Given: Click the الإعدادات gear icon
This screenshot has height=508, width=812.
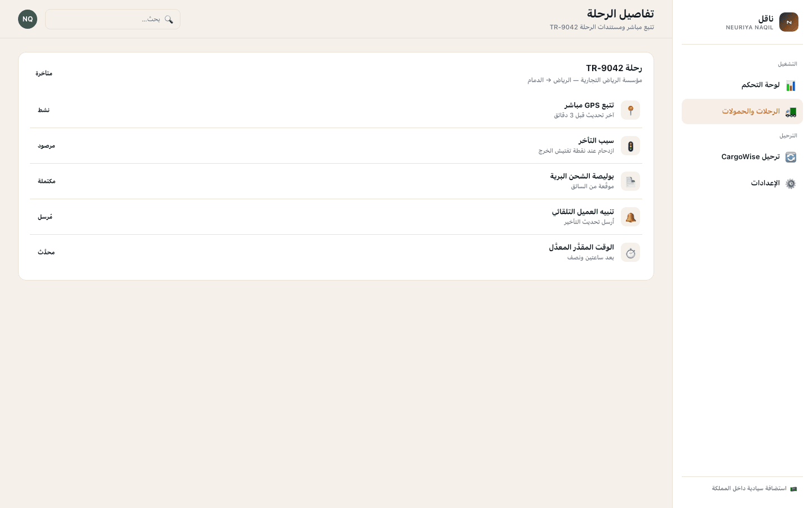Looking at the screenshot, I should coord(791,183).
